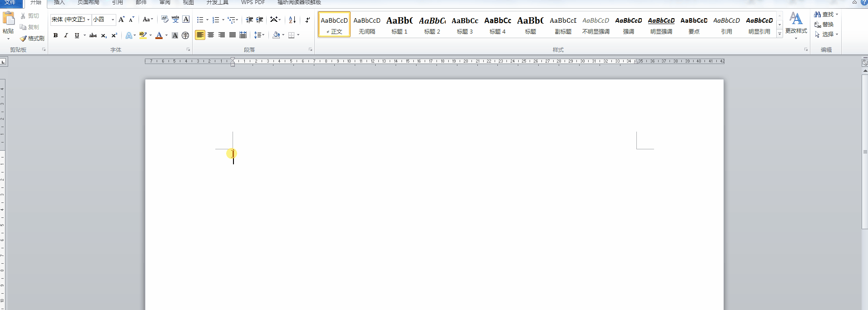Click the Cut (剪切) scissors button

30,16
